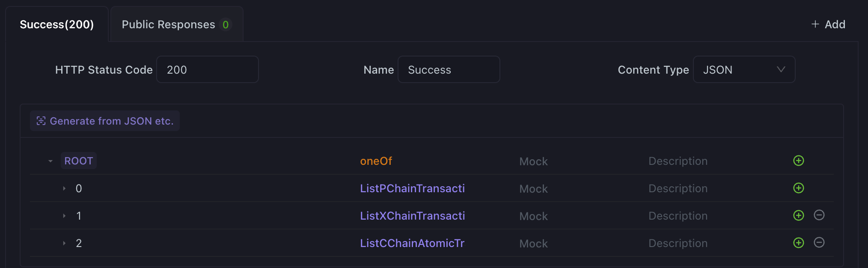Viewport: 868px width, 268px height.
Task: Remove row 1 with the minus icon
Action: point(819,215)
